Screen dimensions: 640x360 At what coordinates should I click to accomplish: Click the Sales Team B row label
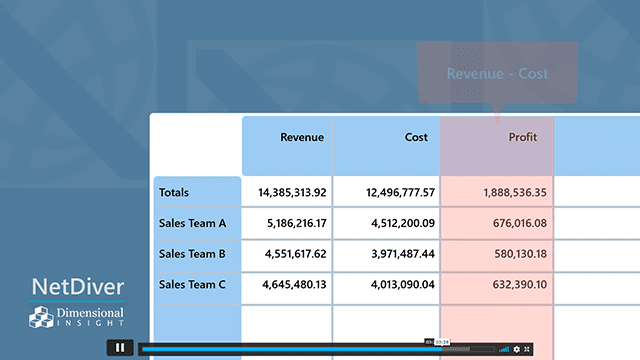(192, 254)
